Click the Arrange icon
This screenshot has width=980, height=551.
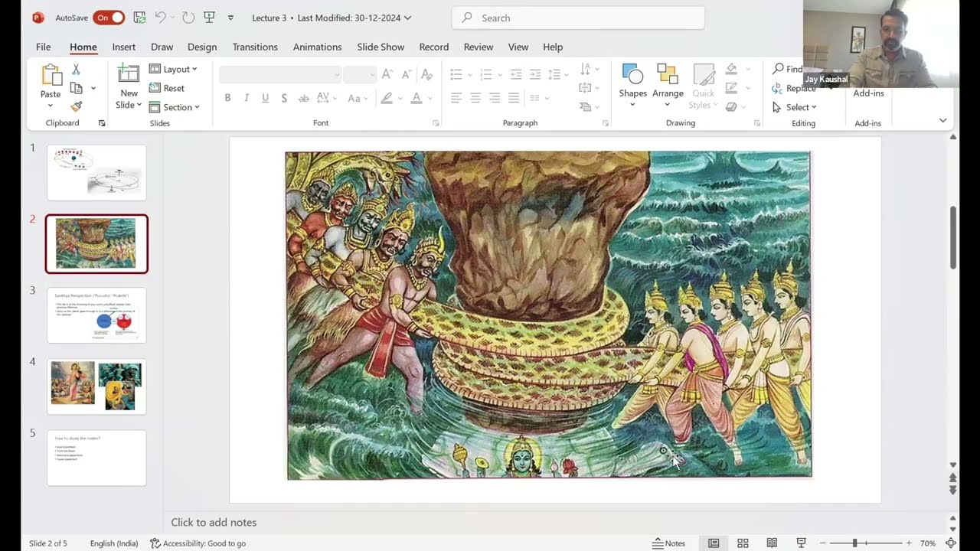(x=668, y=74)
